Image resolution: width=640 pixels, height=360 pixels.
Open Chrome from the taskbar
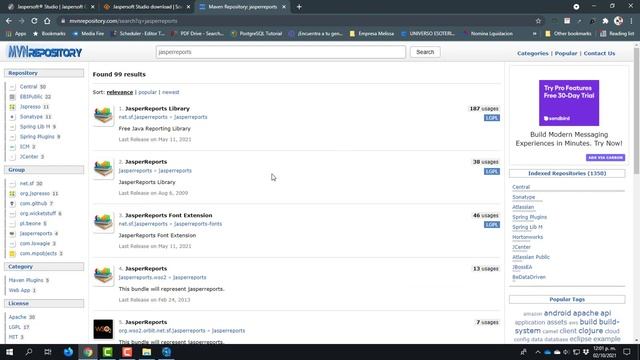(88, 352)
